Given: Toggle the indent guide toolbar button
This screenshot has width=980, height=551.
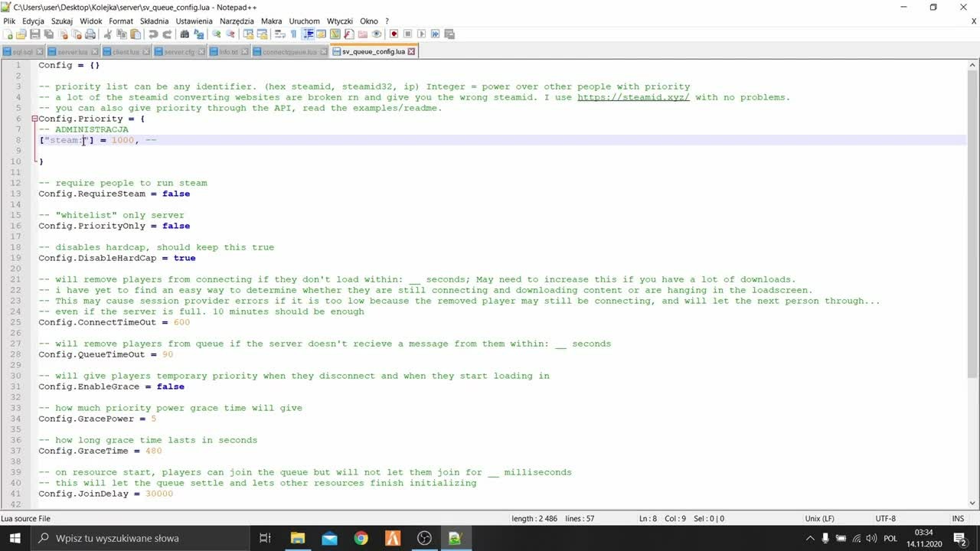Looking at the screenshot, I should point(308,34).
